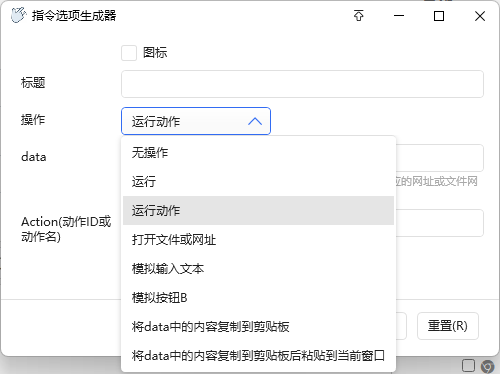Screen dimensions: 500x374
Task: Select 模拟按钮B option
Action: click(258, 297)
